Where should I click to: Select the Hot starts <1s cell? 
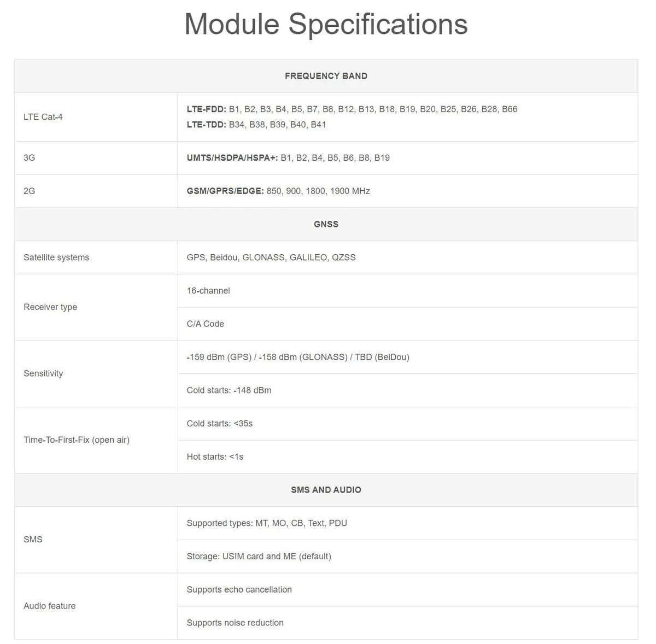(408, 457)
